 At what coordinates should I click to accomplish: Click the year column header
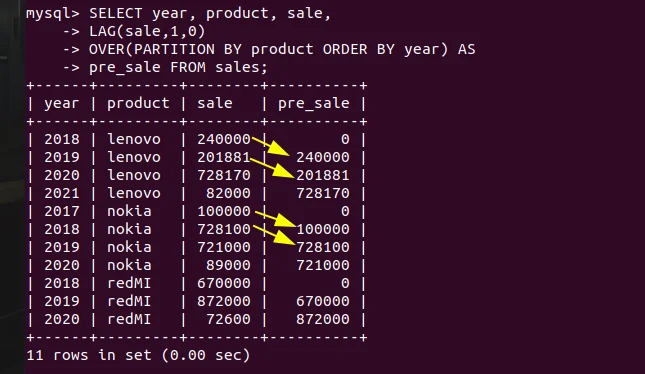click(x=62, y=104)
